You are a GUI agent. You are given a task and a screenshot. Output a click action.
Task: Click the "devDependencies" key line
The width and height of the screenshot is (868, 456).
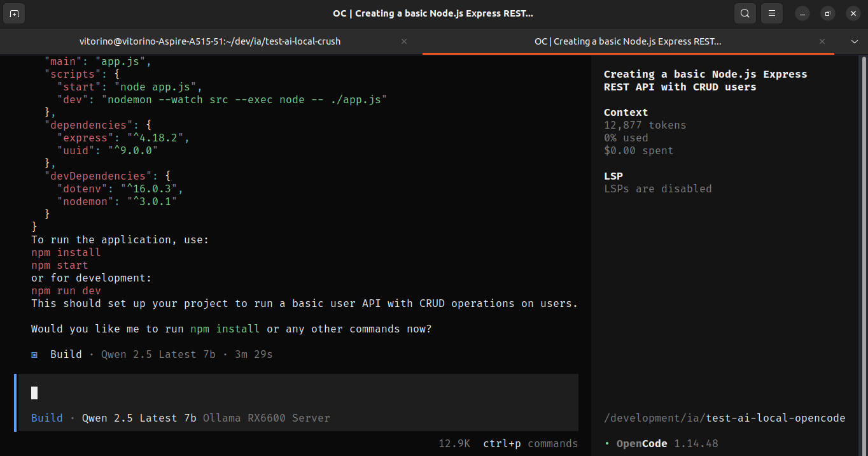click(108, 176)
